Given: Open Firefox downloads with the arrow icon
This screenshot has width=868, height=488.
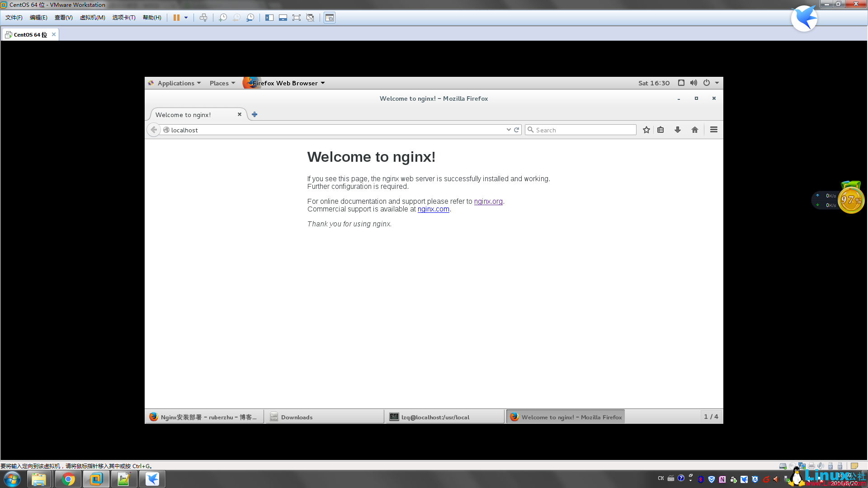Looking at the screenshot, I should [678, 130].
